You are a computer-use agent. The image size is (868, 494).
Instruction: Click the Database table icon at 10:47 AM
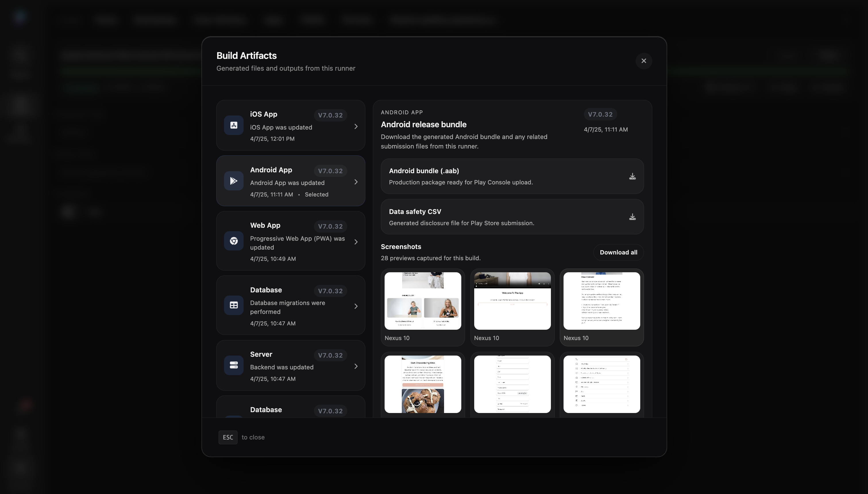click(234, 305)
